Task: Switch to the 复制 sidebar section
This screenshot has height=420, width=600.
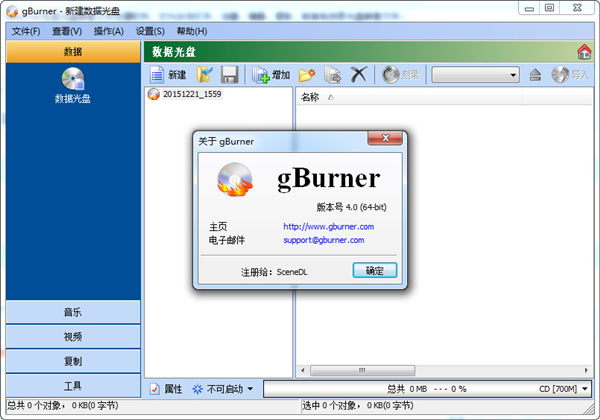Action: pos(73,361)
